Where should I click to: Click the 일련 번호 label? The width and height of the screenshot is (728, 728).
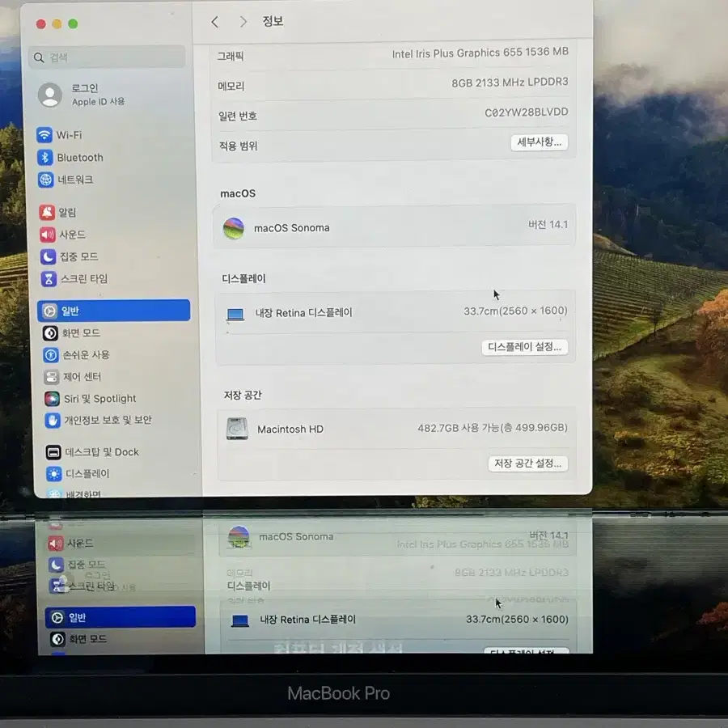click(237, 116)
